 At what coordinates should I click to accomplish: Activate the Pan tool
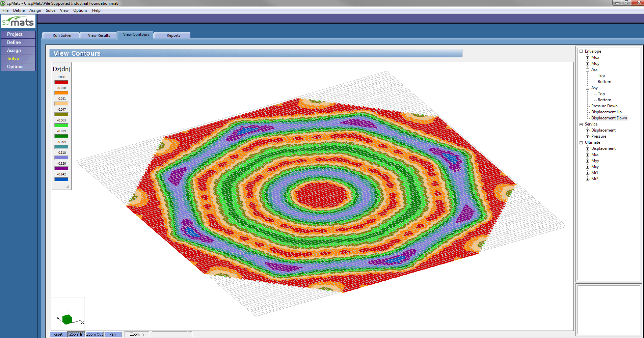click(x=113, y=334)
